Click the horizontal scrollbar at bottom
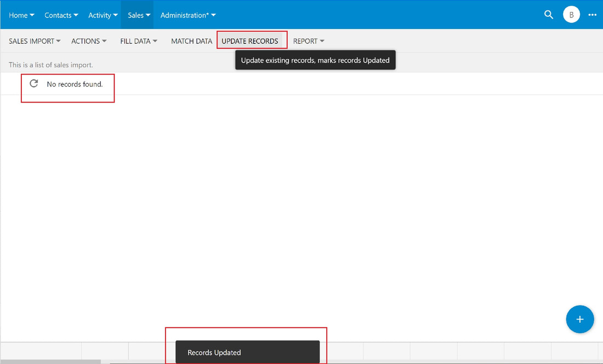The height and width of the screenshot is (364, 603). (x=50, y=362)
